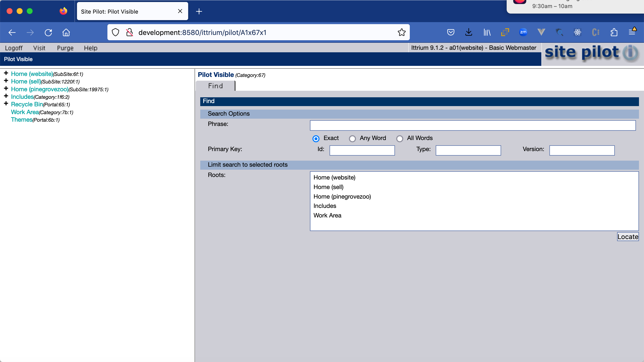Select the Any Word radio option

(352, 139)
